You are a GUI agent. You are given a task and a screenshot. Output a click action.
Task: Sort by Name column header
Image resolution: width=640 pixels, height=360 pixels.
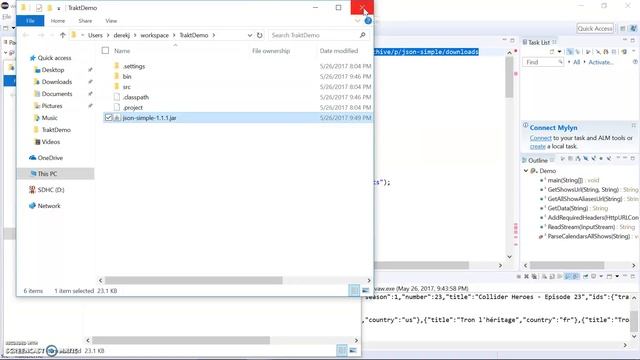pyautogui.click(x=122, y=51)
